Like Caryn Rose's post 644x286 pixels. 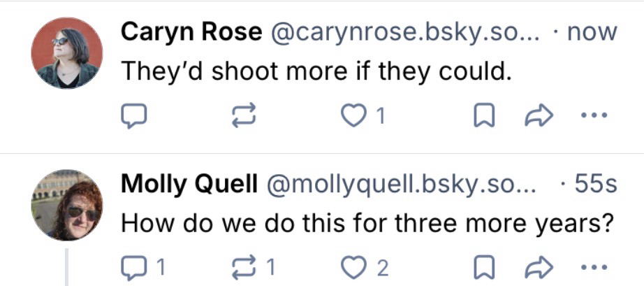pos(353,117)
